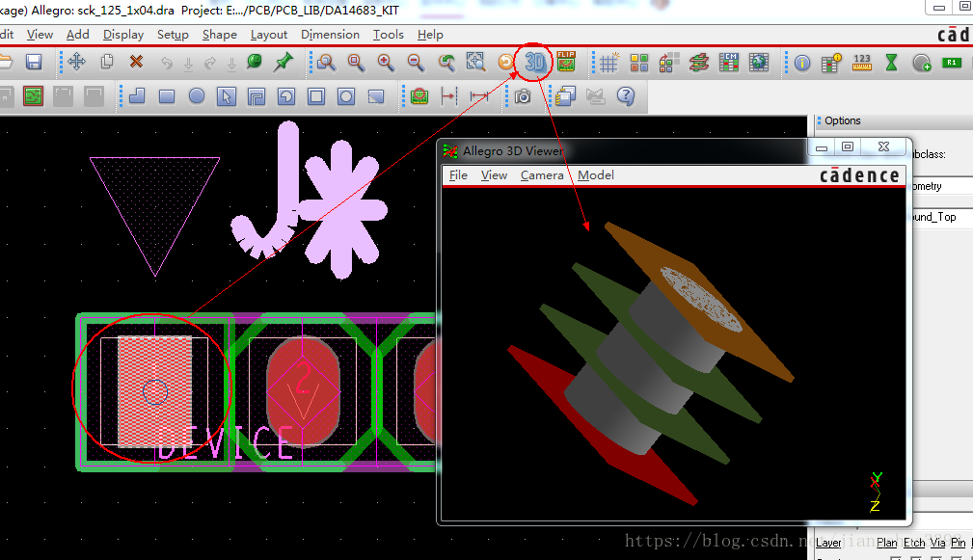This screenshot has width=973, height=560.
Task: Click the camera snapshot icon
Action: point(523,96)
